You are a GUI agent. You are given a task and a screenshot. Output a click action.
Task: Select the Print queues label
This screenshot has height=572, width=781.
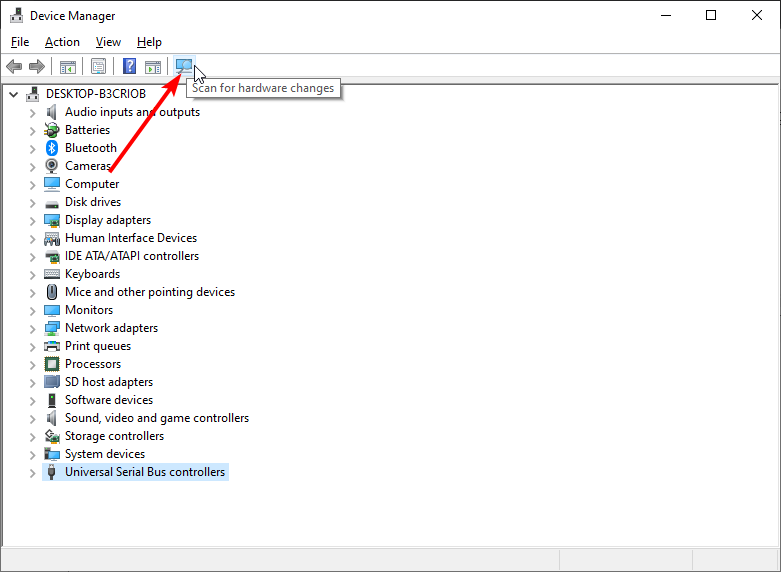click(98, 346)
